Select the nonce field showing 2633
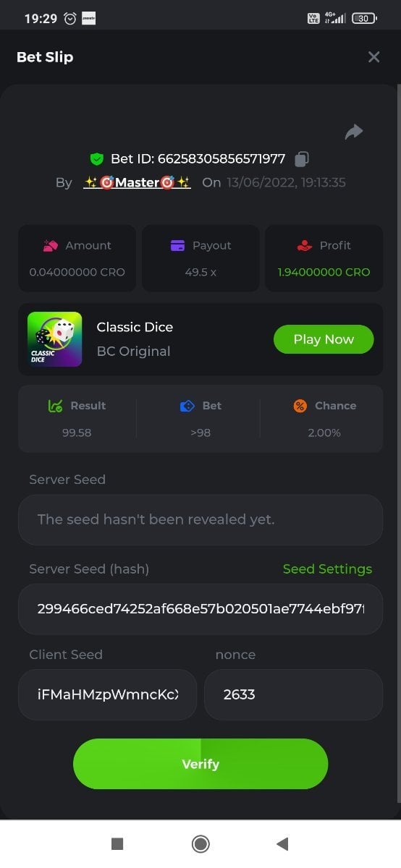Image resolution: width=401 pixels, height=868 pixels. point(293,694)
